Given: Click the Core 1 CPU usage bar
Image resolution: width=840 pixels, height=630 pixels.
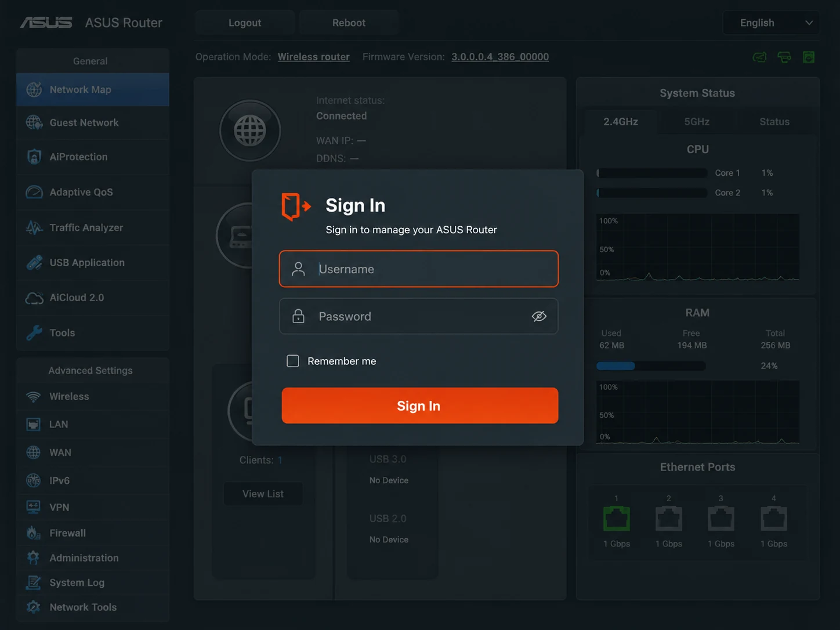Looking at the screenshot, I should (x=652, y=173).
